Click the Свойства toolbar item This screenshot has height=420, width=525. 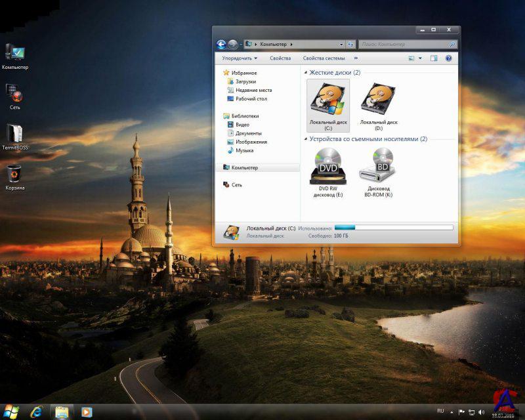[x=280, y=58]
